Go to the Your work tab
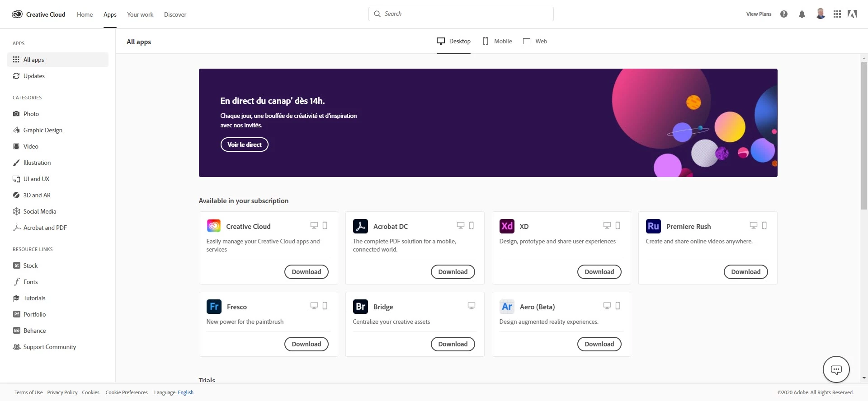 coord(140,14)
